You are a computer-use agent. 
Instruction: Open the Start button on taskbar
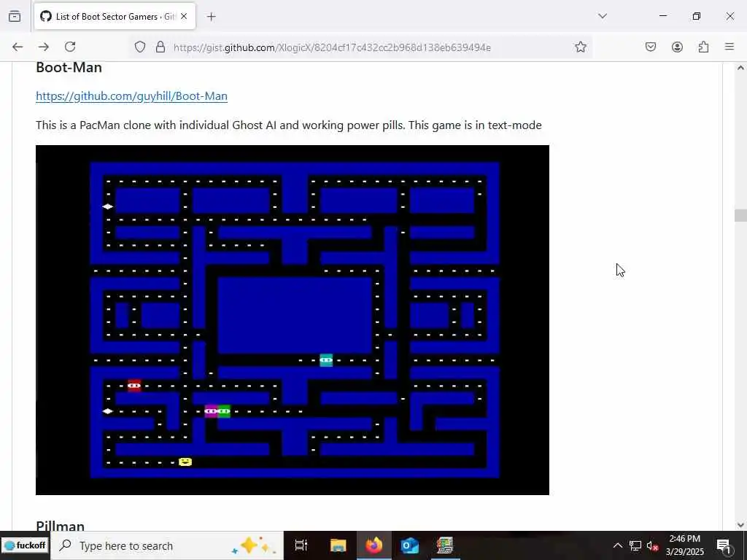[x=24, y=545]
